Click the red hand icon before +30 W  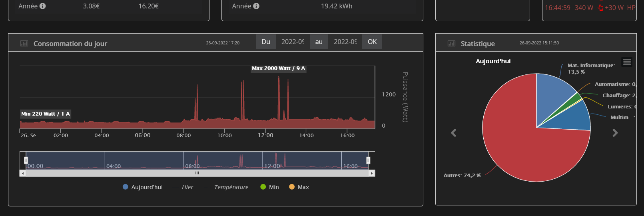point(600,8)
